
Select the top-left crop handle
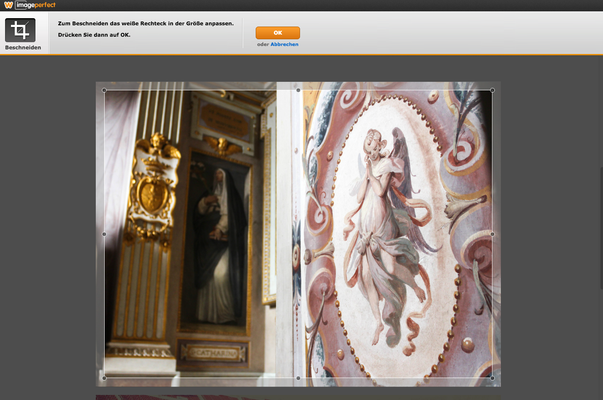tap(104, 90)
